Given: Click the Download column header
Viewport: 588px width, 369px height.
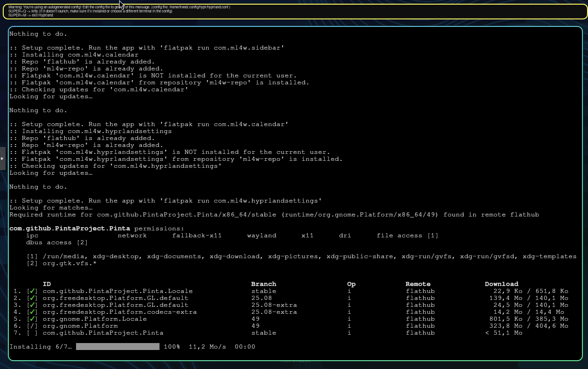Looking at the screenshot, I should point(501,284).
